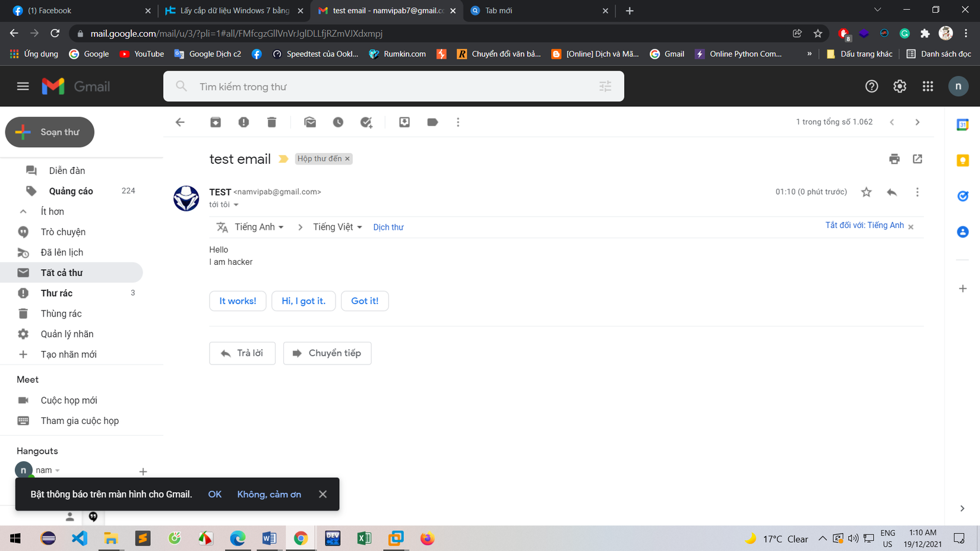The height and width of the screenshot is (551, 980).
Task: Report this email as spam
Action: (x=244, y=122)
